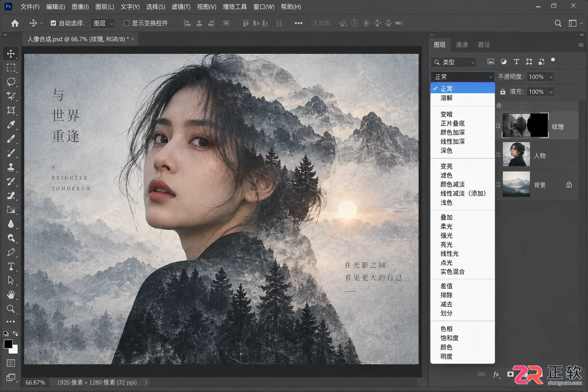Select the Gradient tool
Viewport: 588px width, 392px height.
tap(11, 209)
